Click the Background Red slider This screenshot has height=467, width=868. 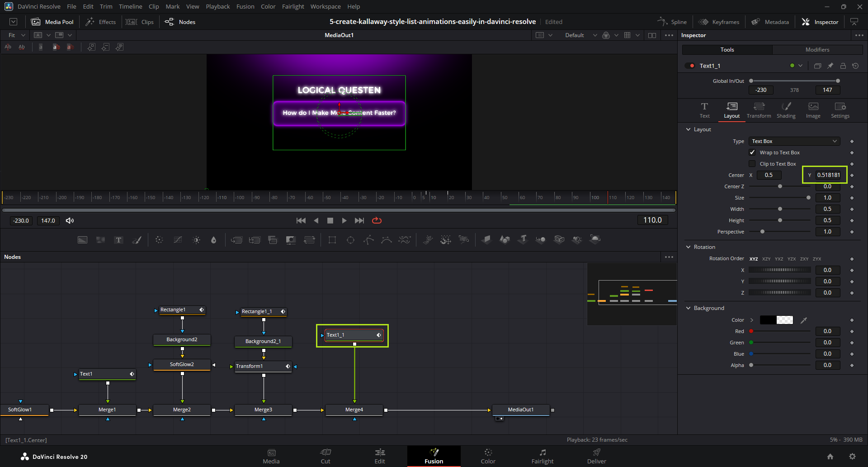tap(780, 331)
